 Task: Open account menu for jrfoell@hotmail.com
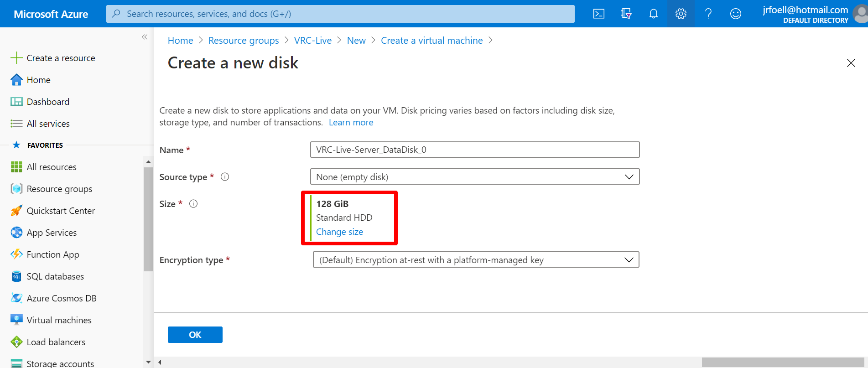click(x=806, y=14)
